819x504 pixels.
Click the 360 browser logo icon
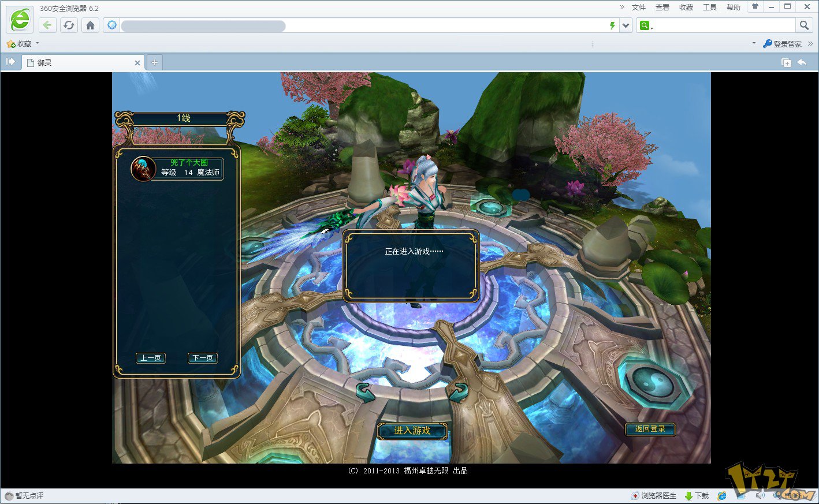click(x=20, y=20)
